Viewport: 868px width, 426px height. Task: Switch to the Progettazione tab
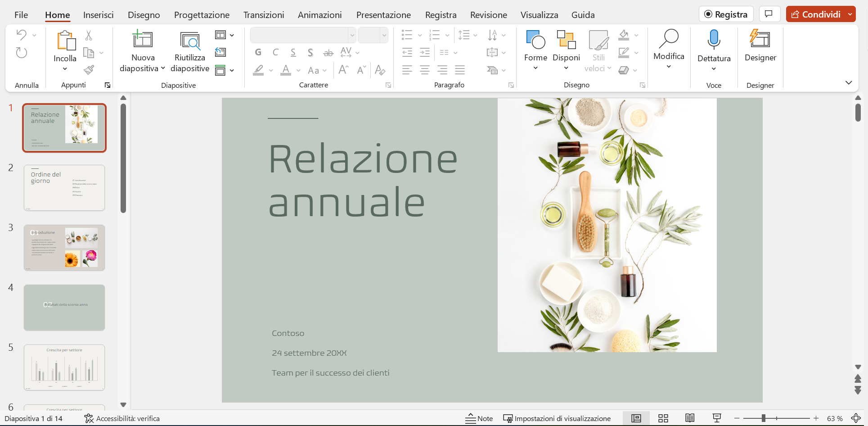[202, 15]
